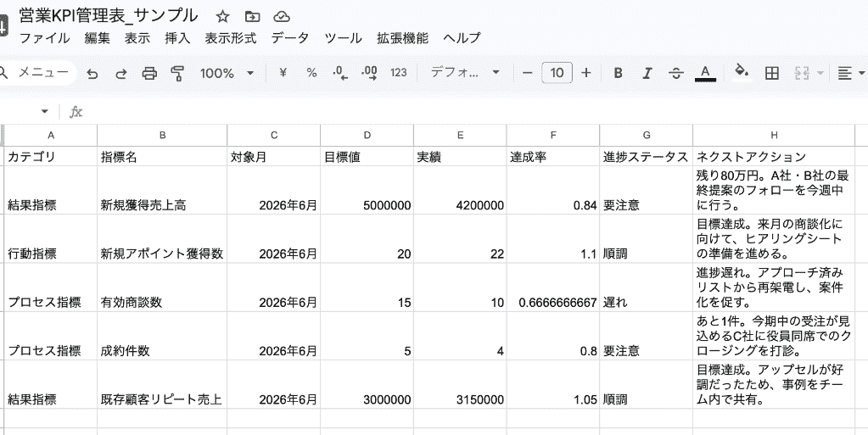The image size is (868, 435).
Task: Open the fill color bucket
Action: [742, 71]
